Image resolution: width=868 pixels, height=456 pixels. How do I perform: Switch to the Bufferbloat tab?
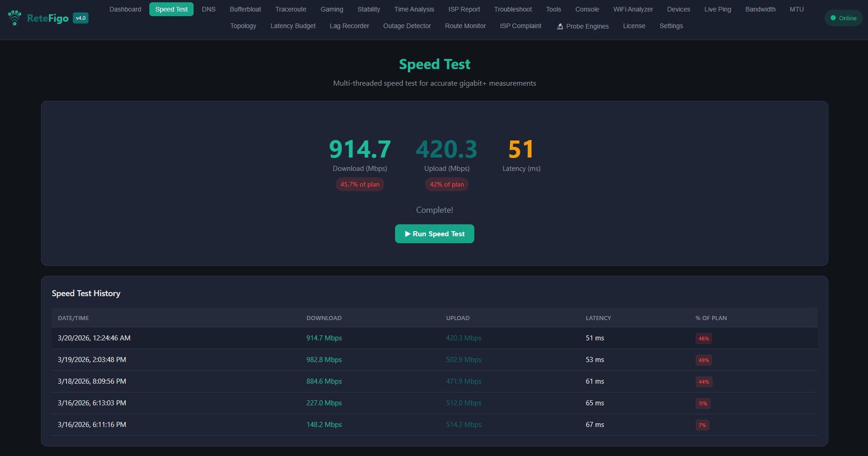pyautogui.click(x=245, y=9)
